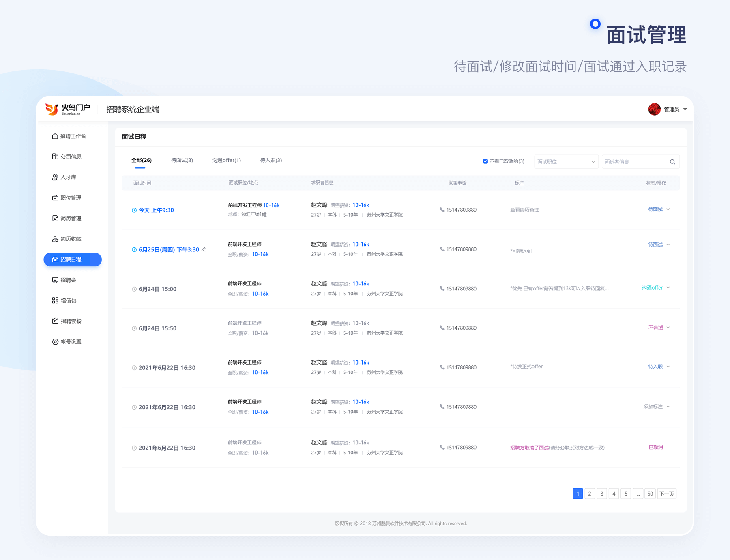Select the active 招聘日程 sidebar item
The image size is (730, 560).
pos(73,260)
